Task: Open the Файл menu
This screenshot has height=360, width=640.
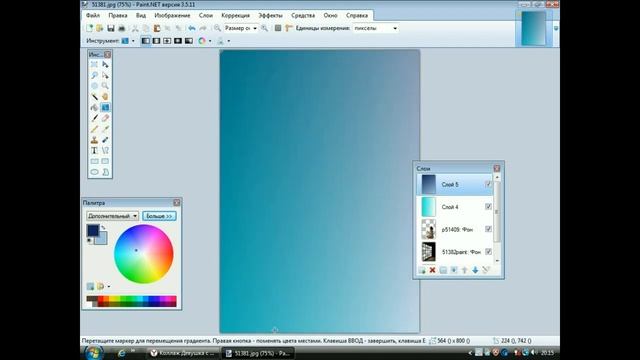Action: (93, 16)
